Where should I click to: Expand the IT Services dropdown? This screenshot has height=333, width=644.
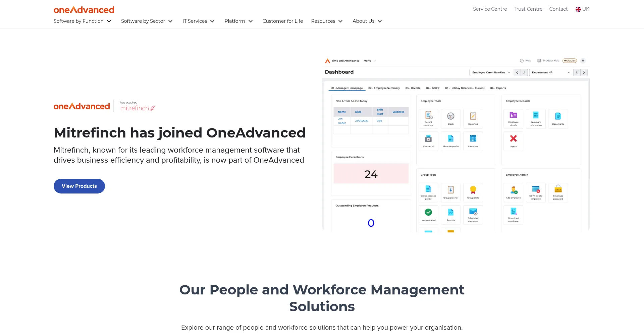tap(199, 21)
